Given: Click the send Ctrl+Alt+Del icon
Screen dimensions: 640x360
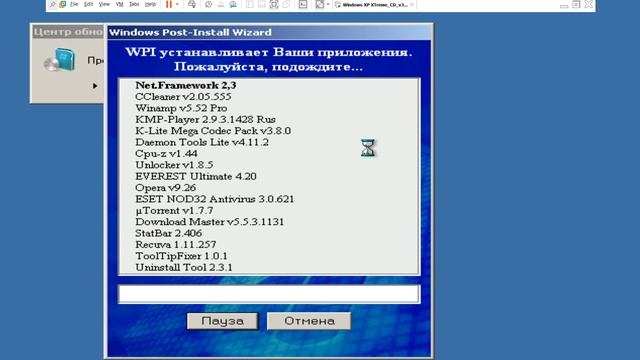Looking at the screenshot, I should [192, 4].
